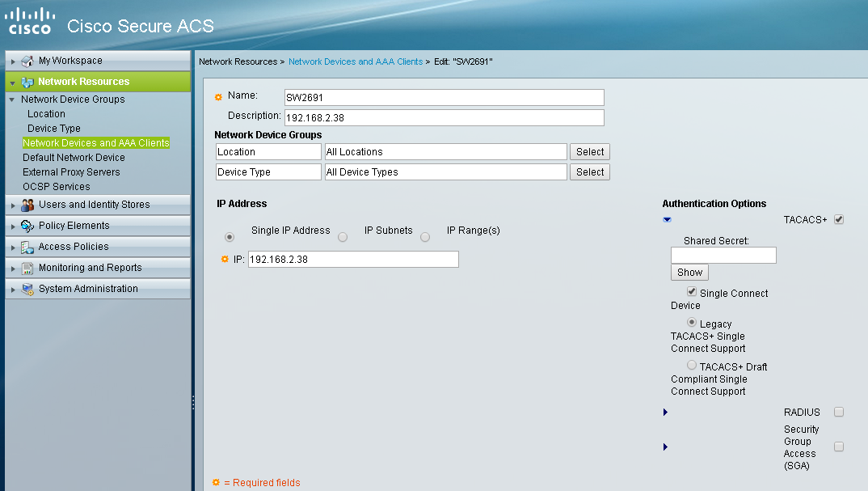The width and height of the screenshot is (868, 491).
Task: Click the Network Resources icon
Action: [27, 82]
